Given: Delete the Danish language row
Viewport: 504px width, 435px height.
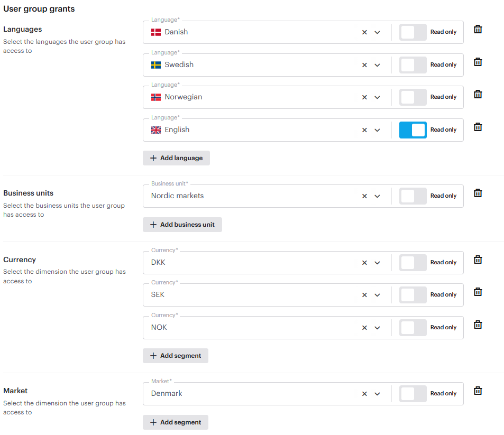Looking at the screenshot, I should click(478, 30).
